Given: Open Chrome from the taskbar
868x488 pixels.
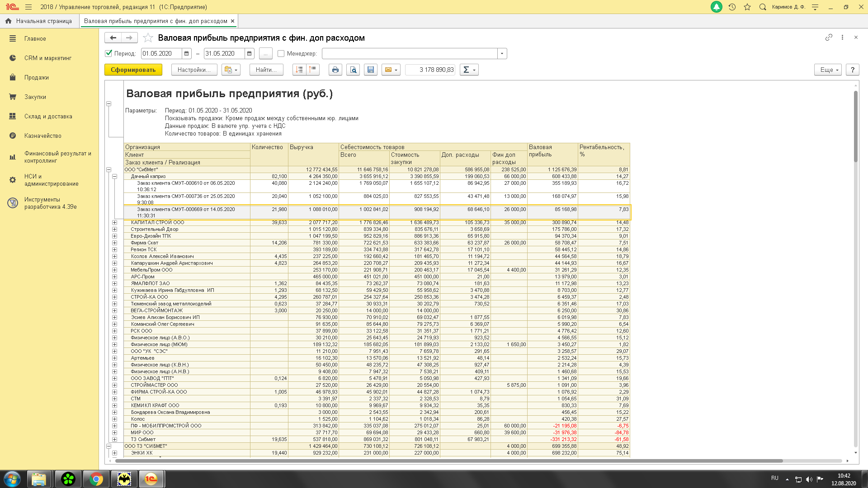Looking at the screenshot, I should click(x=96, y=479).
